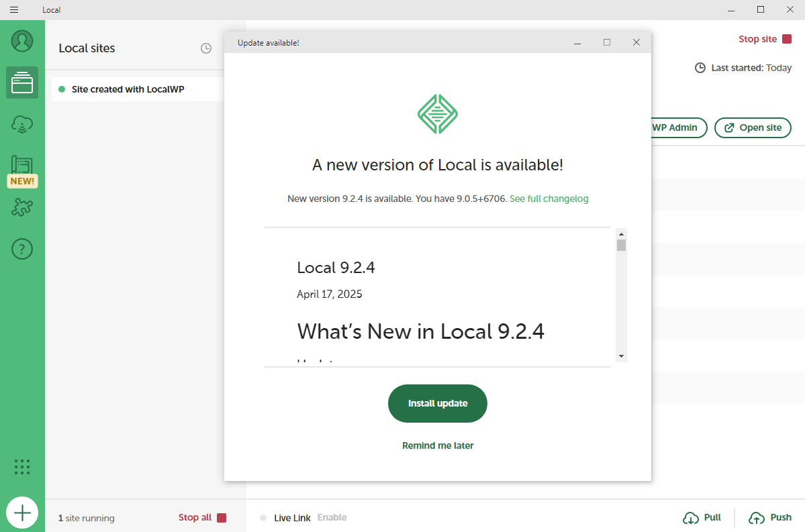The width and height of the screenshot is (805, 532).
Task: Click Stop all sites
Action: click(202, 517)
